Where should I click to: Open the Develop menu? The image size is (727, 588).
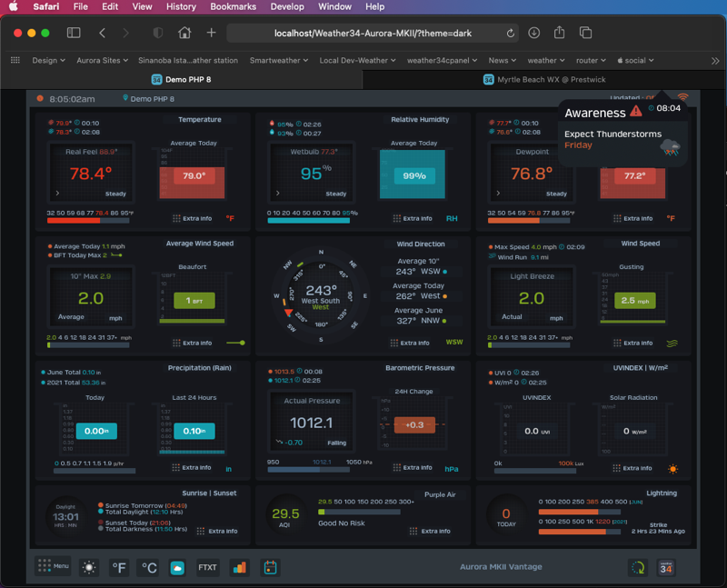287,6
